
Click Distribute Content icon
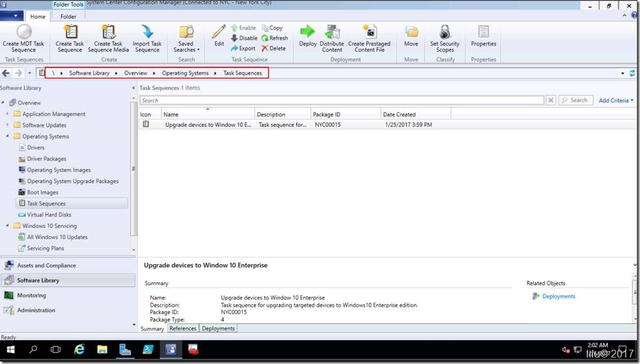(332, 32)
